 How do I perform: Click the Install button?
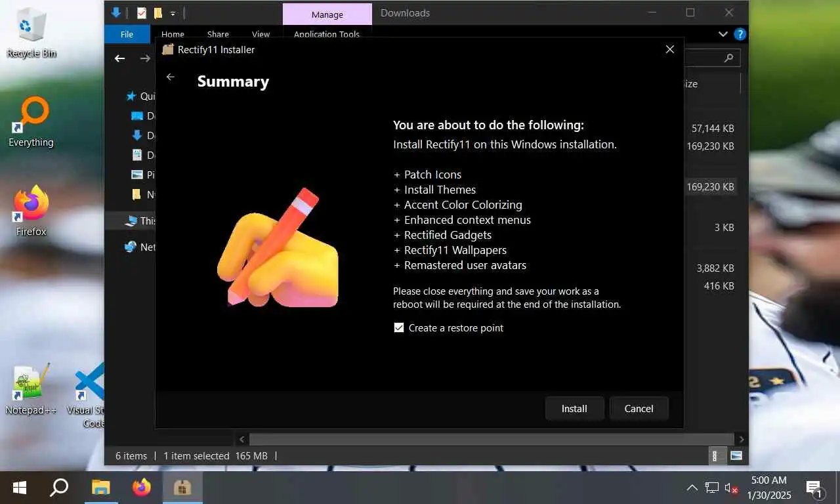pos(574,408)
